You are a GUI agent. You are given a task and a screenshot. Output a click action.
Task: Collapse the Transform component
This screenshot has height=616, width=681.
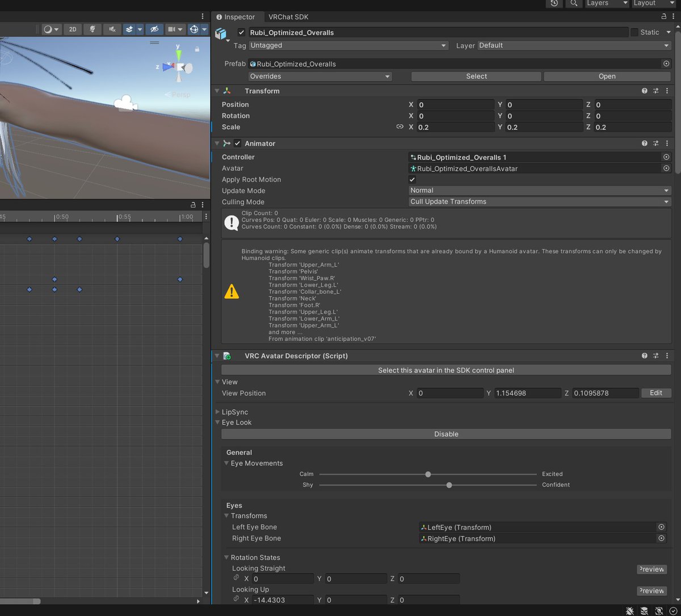coord(217,91)
